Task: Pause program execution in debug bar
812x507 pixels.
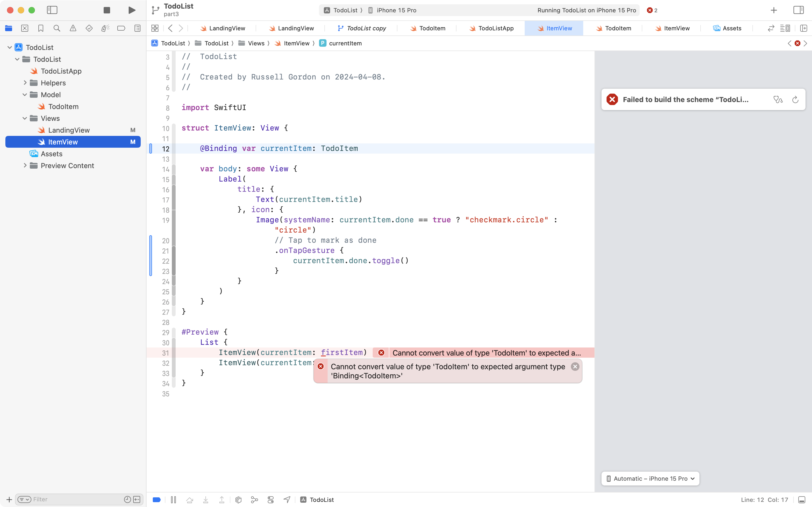Action: pos(173,500)
